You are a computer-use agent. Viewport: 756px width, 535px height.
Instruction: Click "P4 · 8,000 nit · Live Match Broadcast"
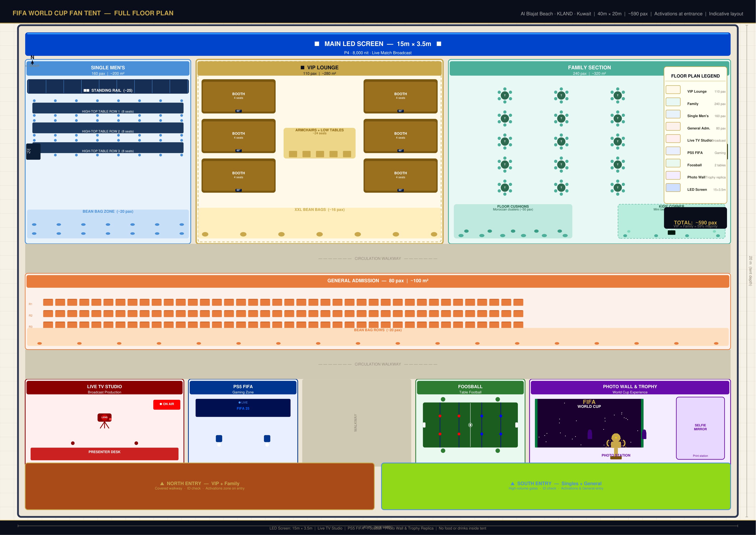(378, 53)
